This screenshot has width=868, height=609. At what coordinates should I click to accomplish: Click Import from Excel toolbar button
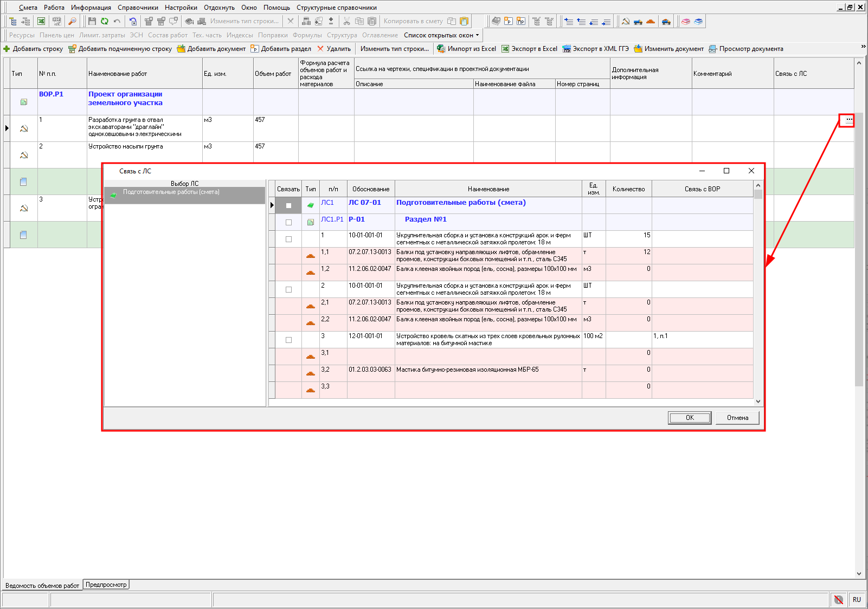(x=466, y=49)
